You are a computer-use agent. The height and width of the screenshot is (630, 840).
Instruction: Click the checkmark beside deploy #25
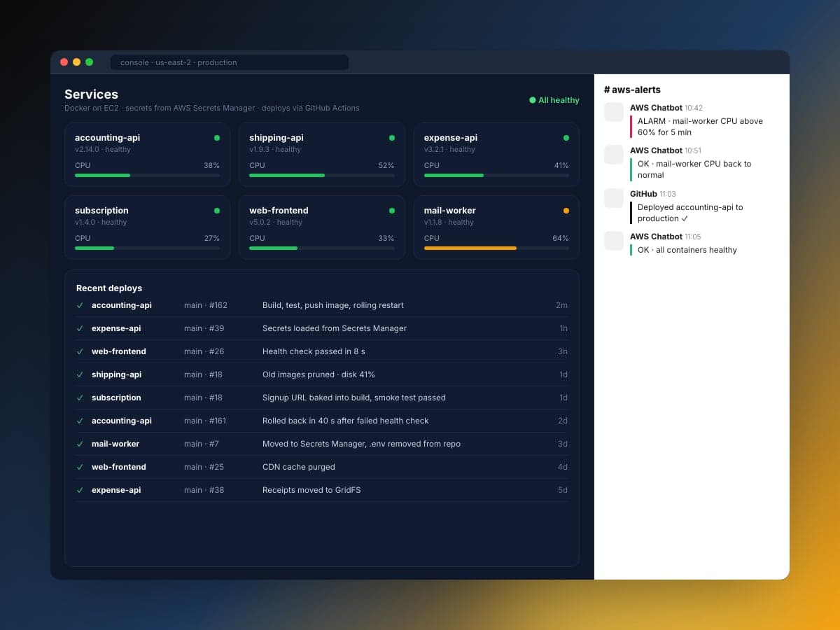click(x=80, y=467)
